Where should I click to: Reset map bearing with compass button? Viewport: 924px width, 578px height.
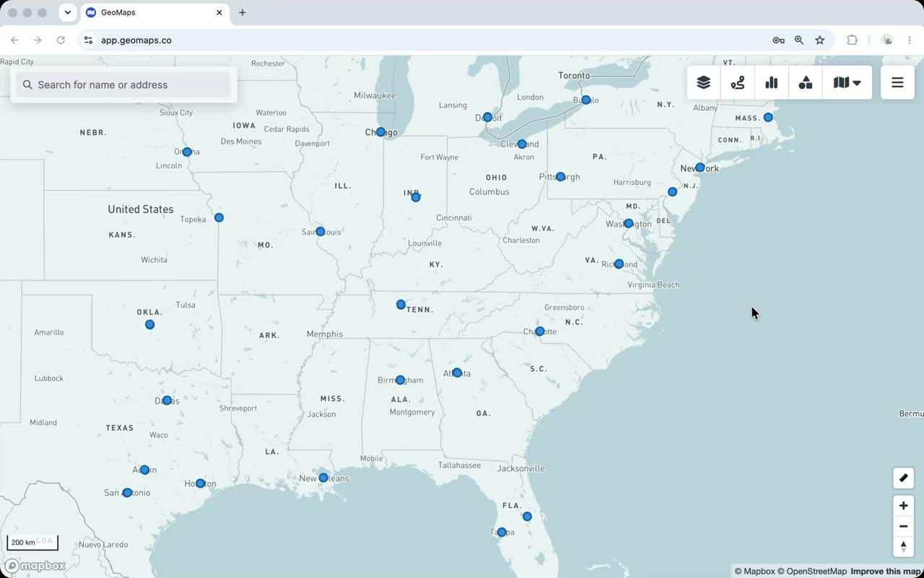click(903, 547)
